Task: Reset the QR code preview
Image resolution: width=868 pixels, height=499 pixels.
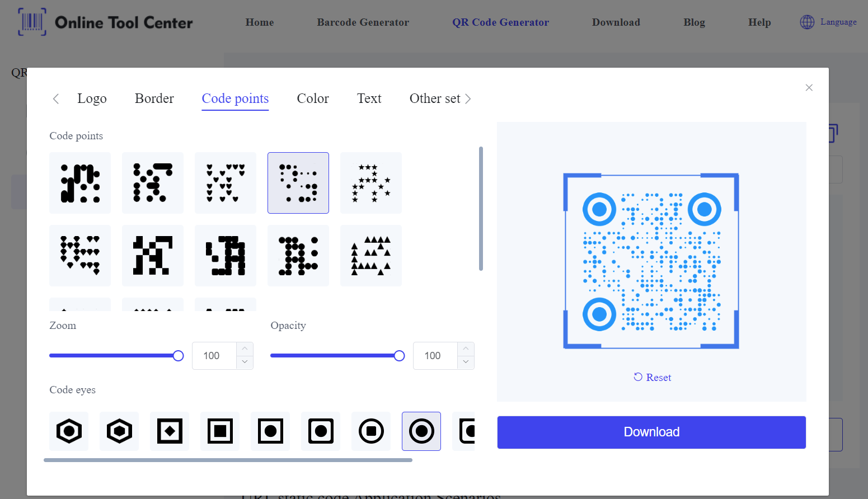Action: coord(652,378)
